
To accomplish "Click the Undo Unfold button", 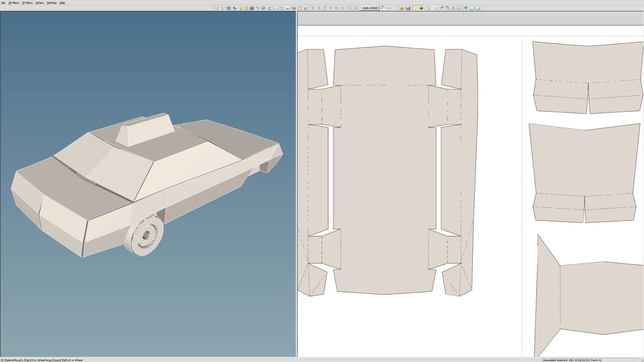I will tap(370, 8).
